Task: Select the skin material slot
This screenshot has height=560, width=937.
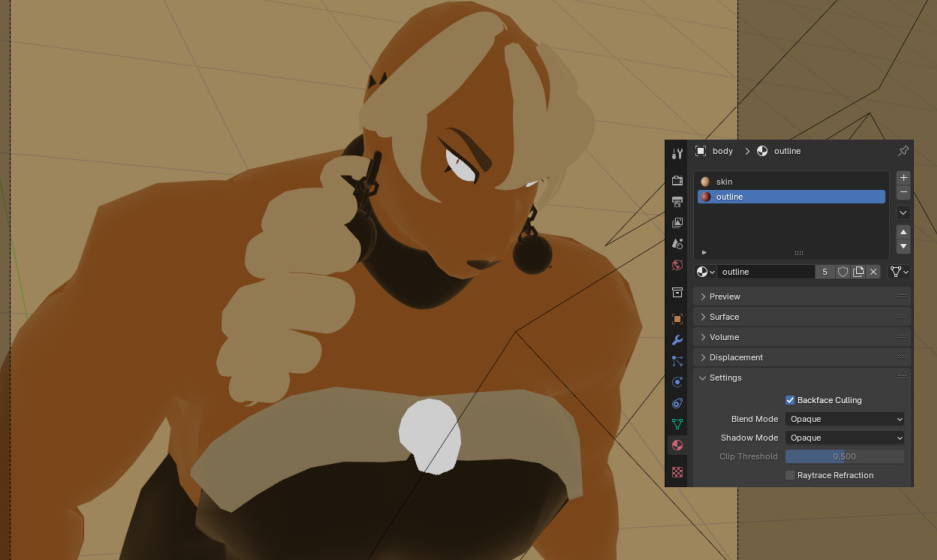Action: (x=791, y=181)
